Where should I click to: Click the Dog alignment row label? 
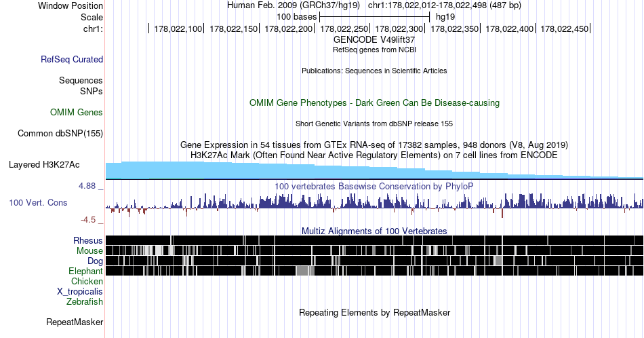click(95, 261)
